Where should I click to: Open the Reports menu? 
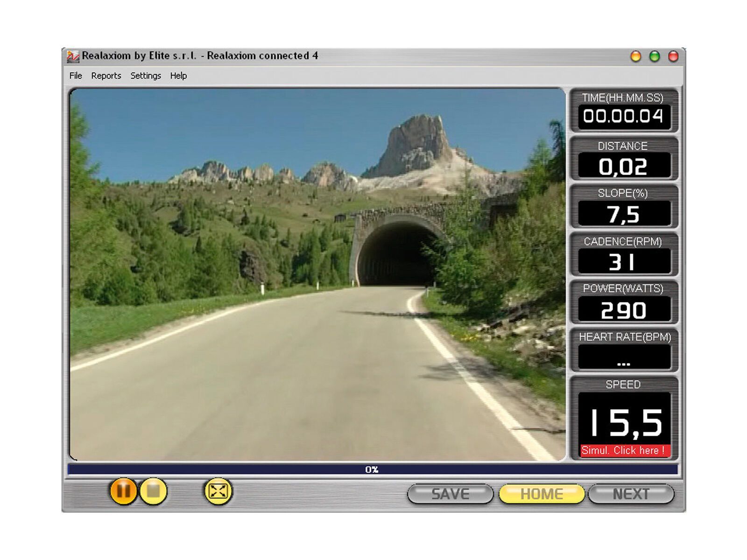pyautogui.click(x=106, y=75)
